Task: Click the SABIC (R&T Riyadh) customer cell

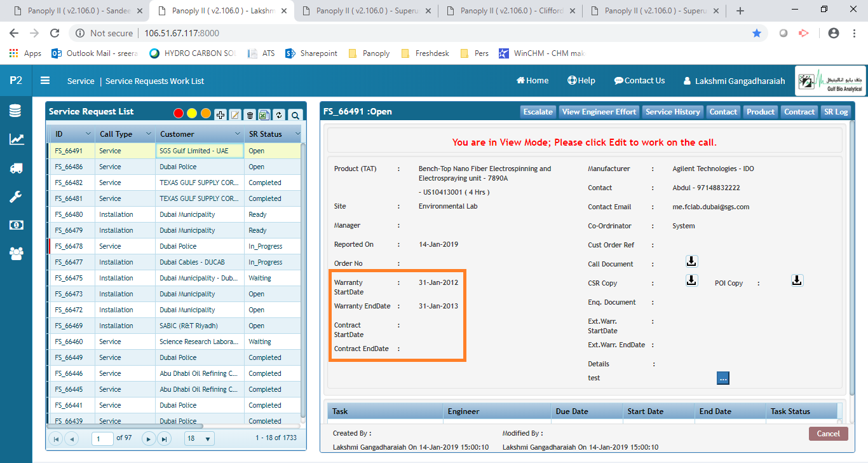Action: [200, 326]
